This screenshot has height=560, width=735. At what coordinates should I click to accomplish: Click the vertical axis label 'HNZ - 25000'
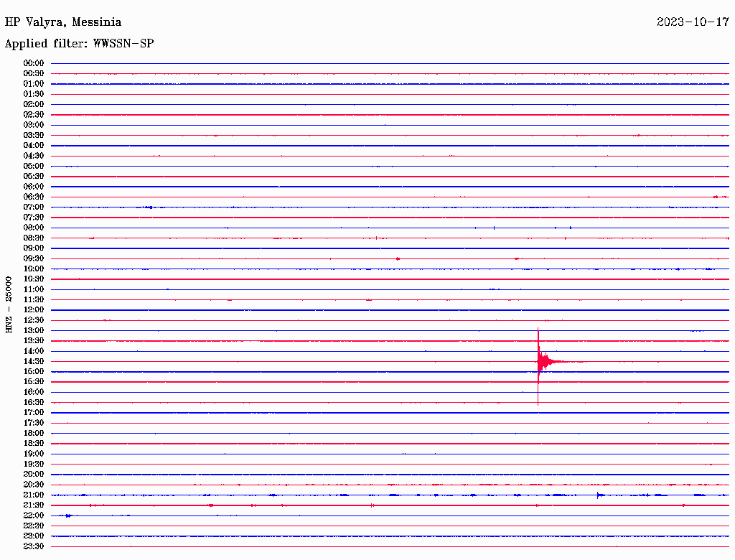(9, 305)
